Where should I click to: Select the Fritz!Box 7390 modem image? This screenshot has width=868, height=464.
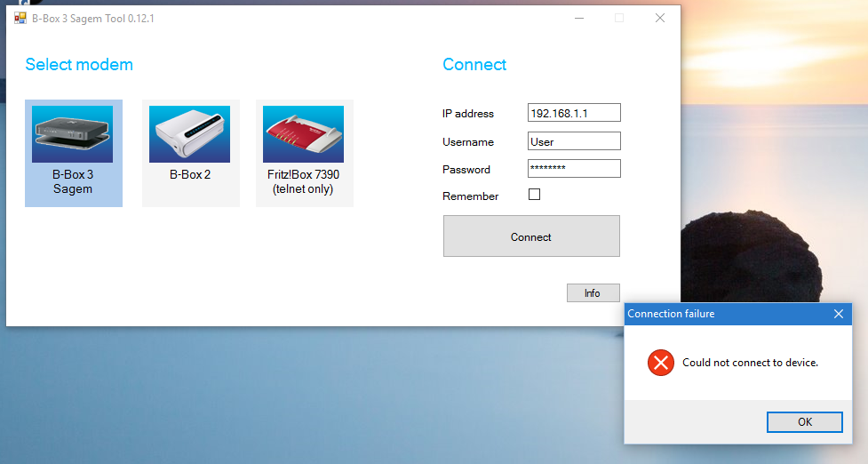pos(304,133)
